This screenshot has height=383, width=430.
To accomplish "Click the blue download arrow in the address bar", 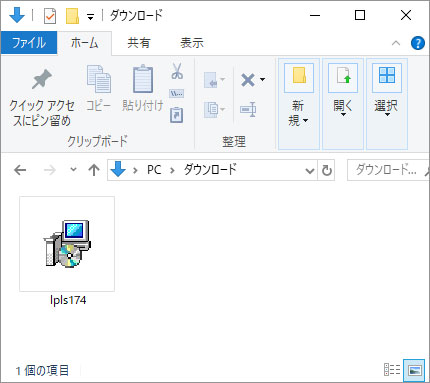I will [118, 170].
